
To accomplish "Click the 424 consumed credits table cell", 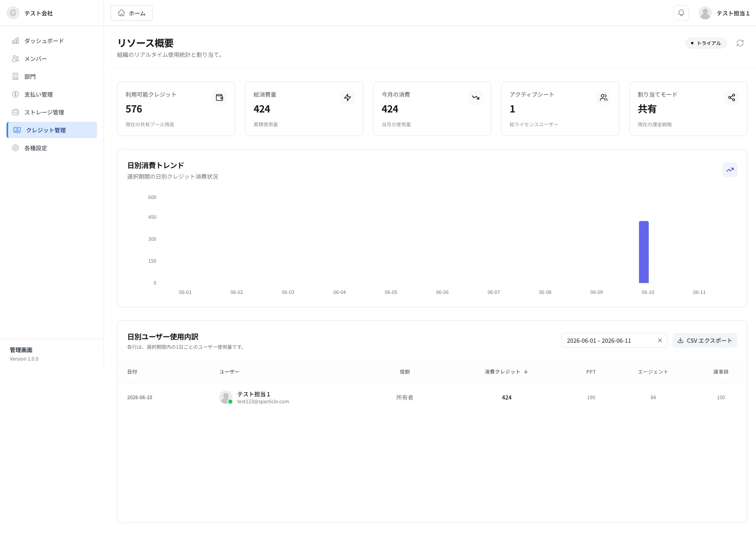I will 506,398.
